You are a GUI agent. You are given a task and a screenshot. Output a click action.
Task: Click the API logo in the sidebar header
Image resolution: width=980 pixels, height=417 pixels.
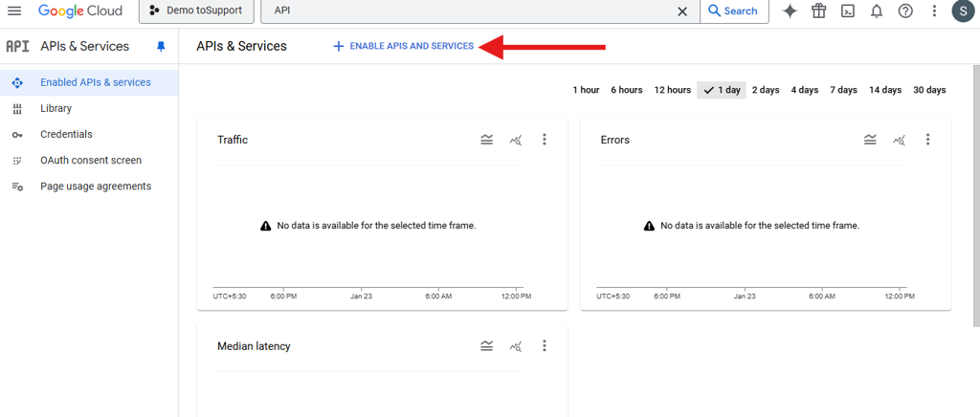[17, 46]
